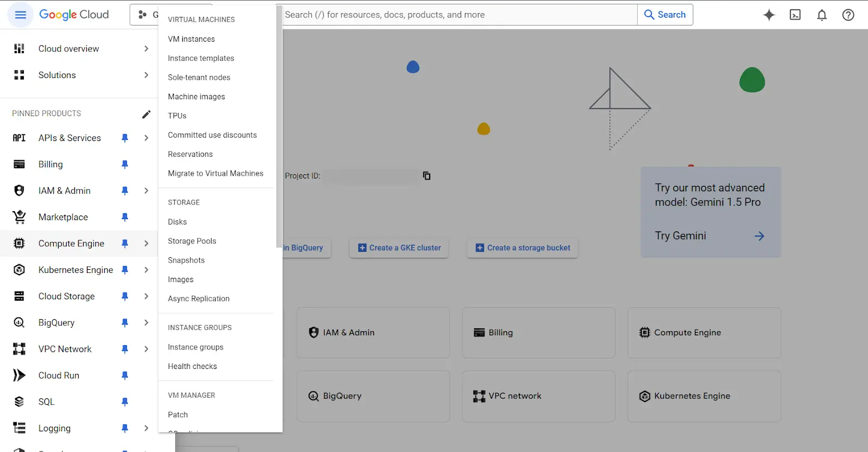Open the notifications bell
The height and width of the screenshot is (452, 868).
[822, 15]
